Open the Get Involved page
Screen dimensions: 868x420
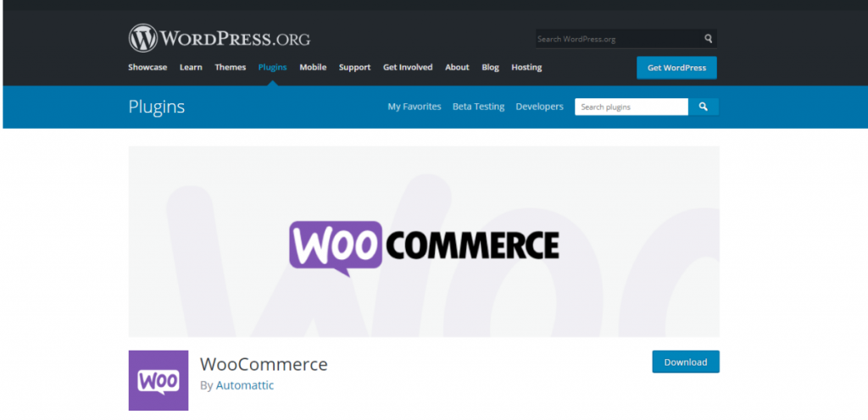408,68
